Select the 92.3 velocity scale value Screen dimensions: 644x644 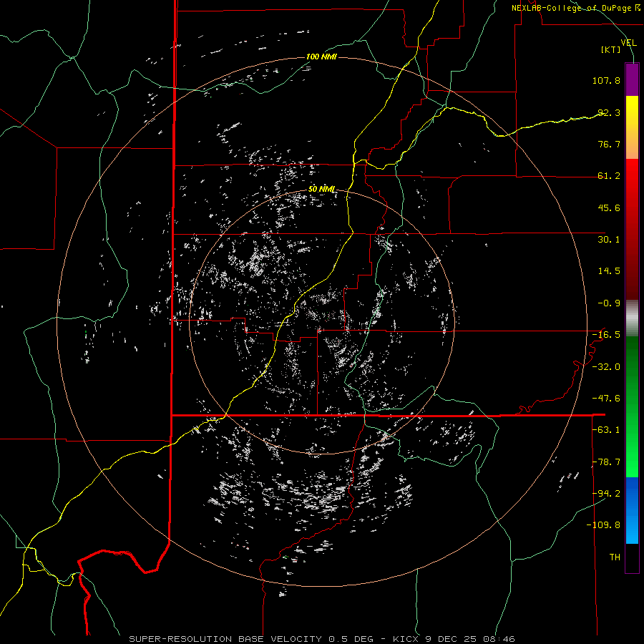(x=609, y=112)
